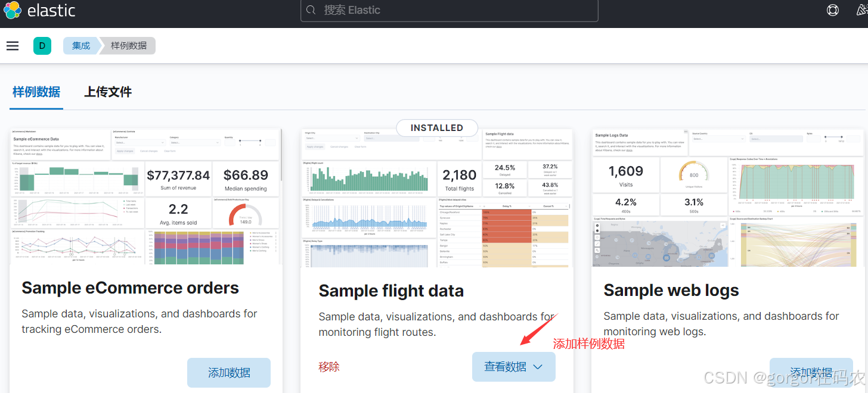The image size is (868, 393).
Task: Click the Sample web logs title
Action: point(671,291)
